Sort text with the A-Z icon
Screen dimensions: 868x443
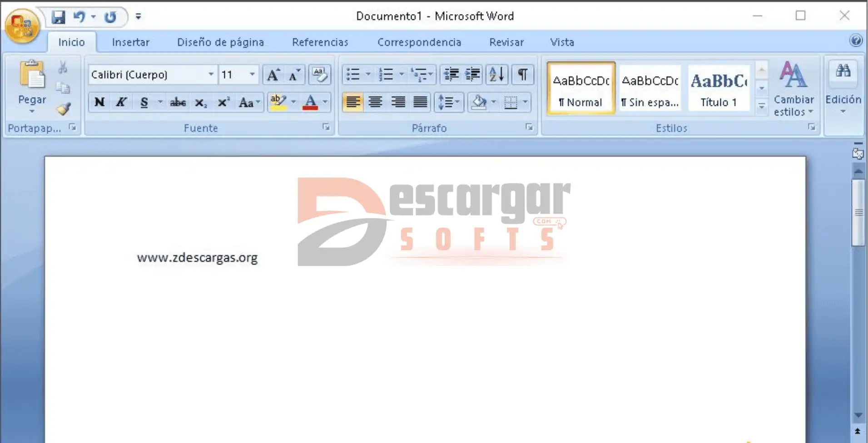496,74
